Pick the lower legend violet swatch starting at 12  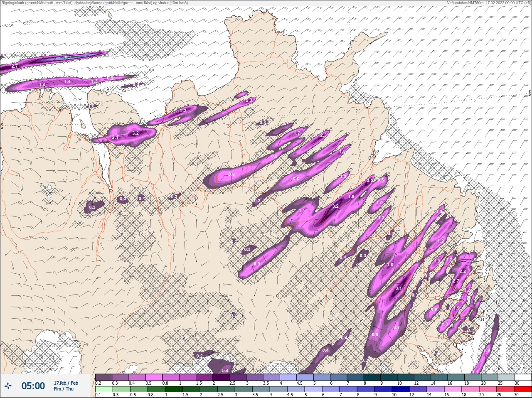click(418, 390)
